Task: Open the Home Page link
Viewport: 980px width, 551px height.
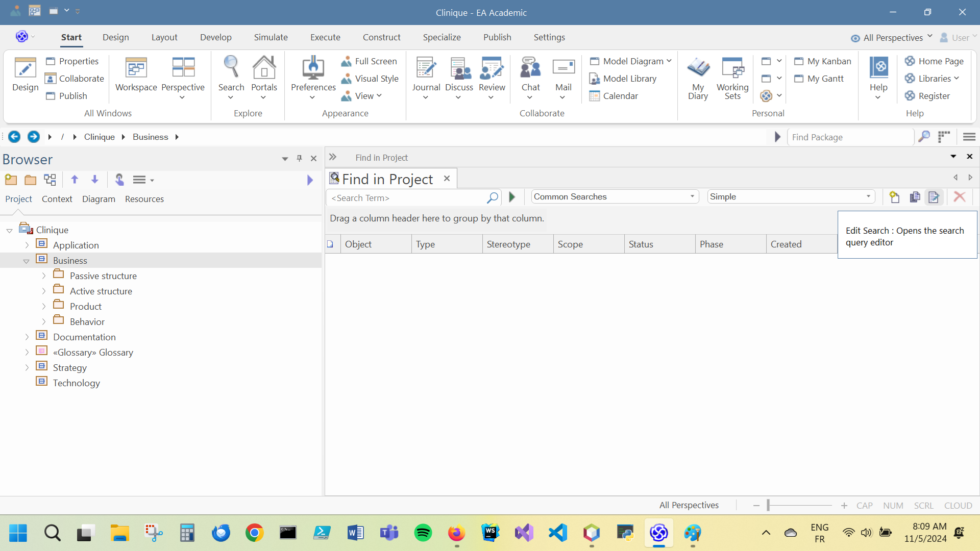Action: click(934, 61)
